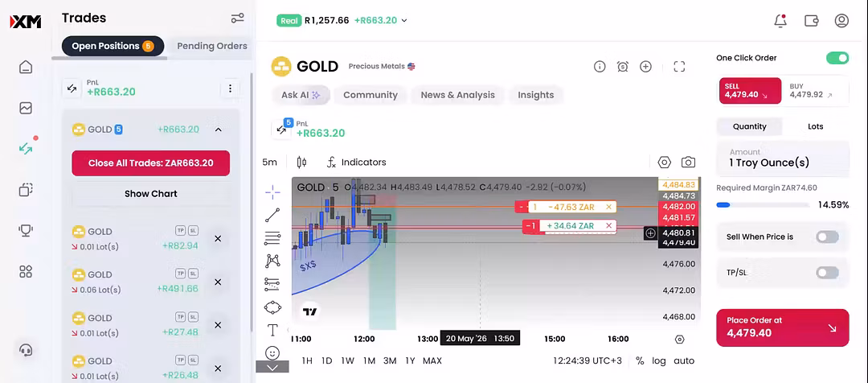The image size is (868, 383).
Task: Select the Text tool
Action: coord(272,331)
